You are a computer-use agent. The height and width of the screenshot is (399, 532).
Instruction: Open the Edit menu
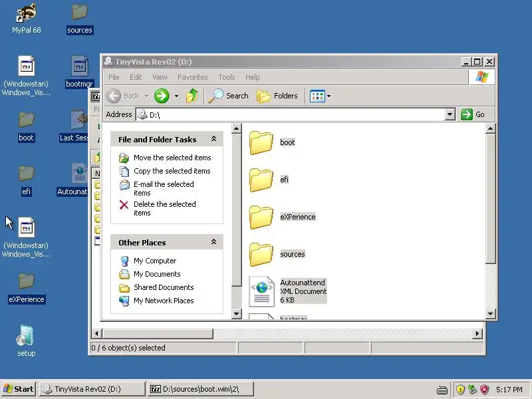click(x=136, y=77)
